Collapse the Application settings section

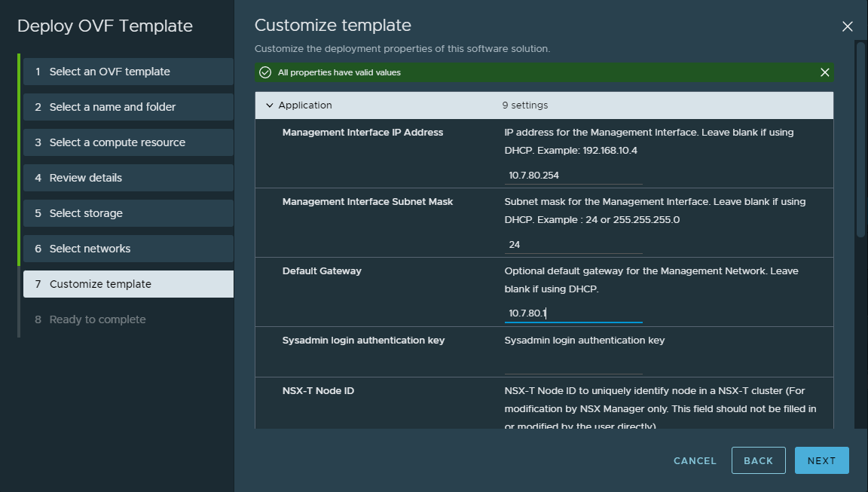270,105
